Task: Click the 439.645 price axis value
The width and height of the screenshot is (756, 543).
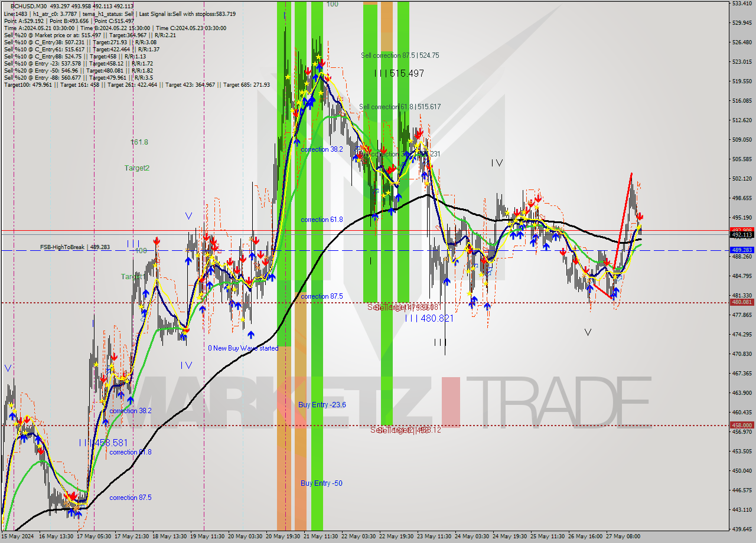Action: click(742, 529)
